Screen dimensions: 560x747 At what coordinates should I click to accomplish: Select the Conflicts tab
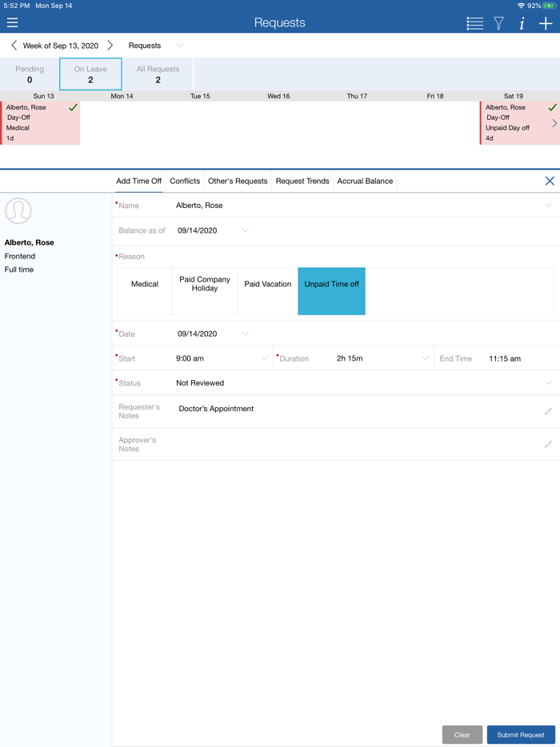coord(185,181)
